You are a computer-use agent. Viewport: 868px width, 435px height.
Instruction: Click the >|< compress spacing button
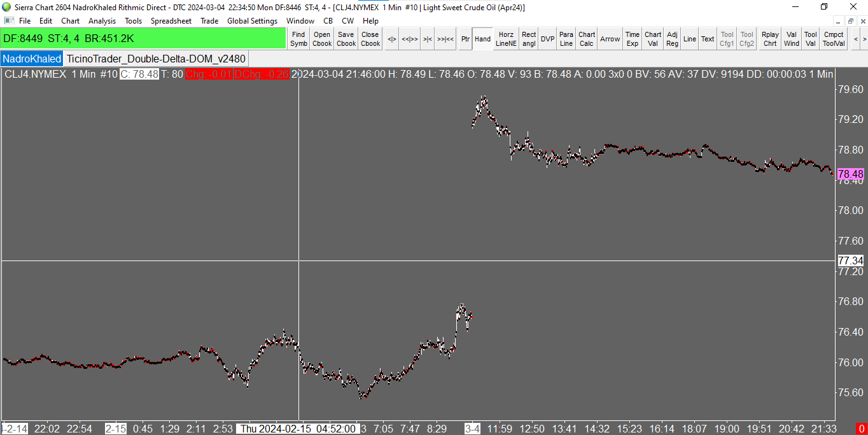428,39
